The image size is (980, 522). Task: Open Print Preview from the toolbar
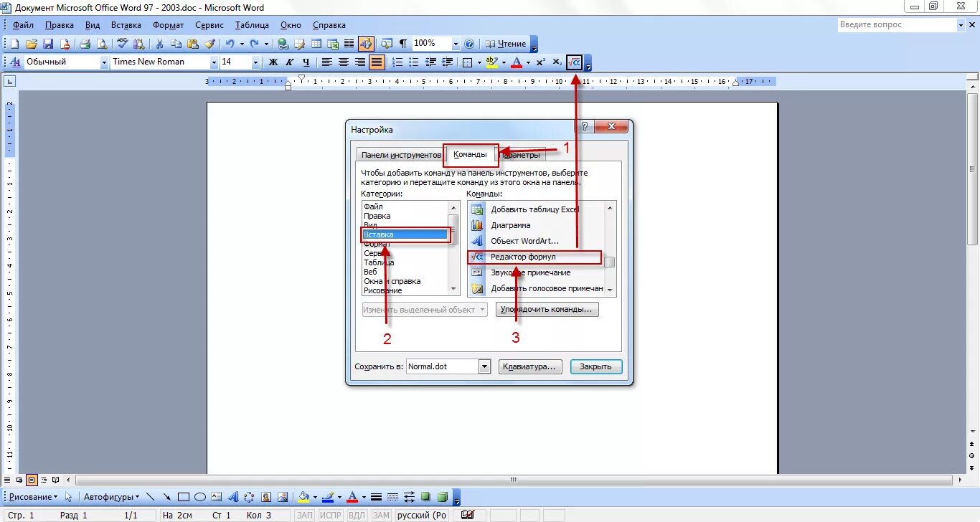[102, 44]
